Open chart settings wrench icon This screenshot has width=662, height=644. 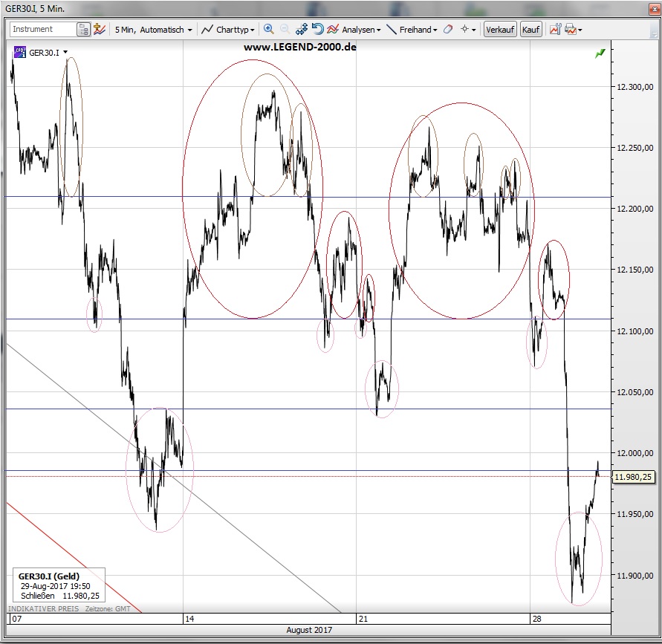pos(554,30)
